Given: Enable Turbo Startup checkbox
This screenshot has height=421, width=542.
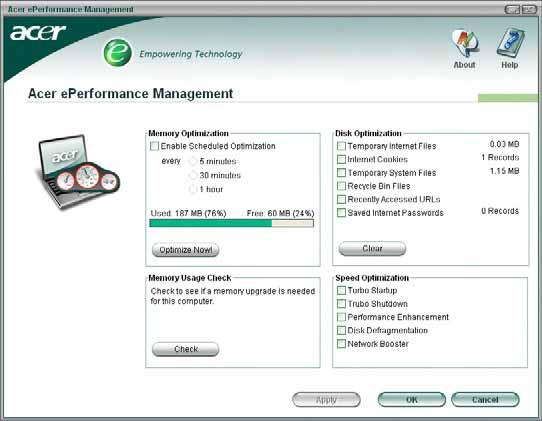Looking at the screenshot, I should pos(341,290).
